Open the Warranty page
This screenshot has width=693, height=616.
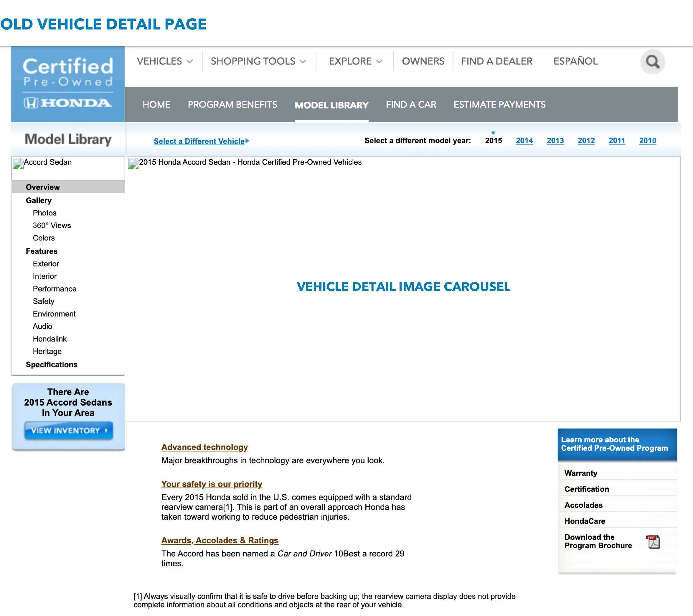(580, 473)
